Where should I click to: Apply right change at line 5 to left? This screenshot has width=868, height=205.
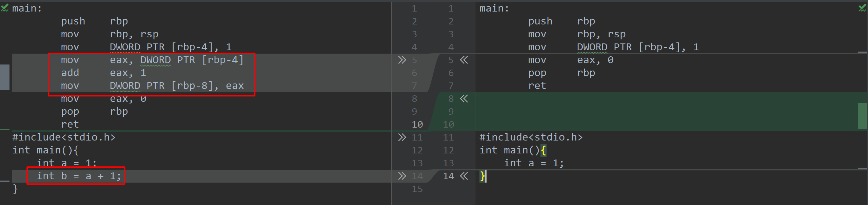(464, 60)
